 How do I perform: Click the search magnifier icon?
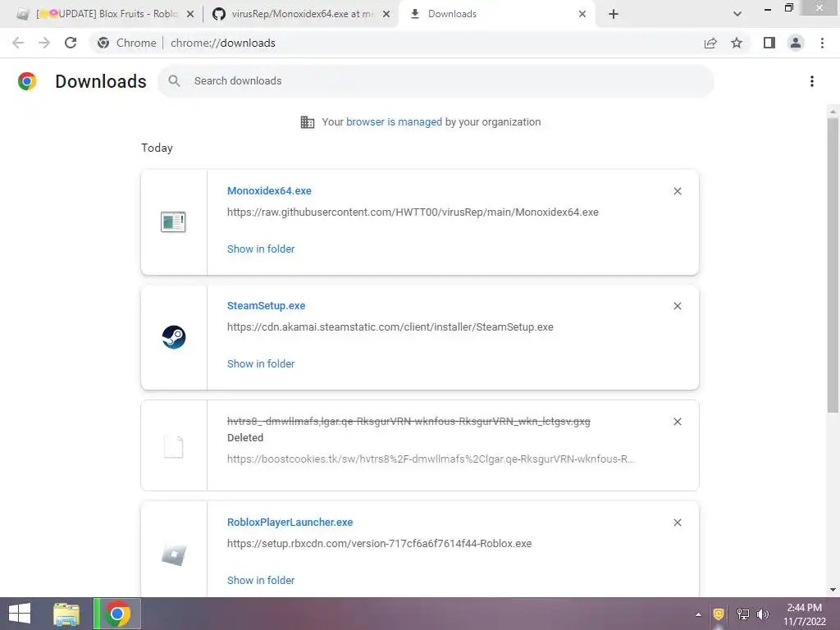[x=174, y=81]
